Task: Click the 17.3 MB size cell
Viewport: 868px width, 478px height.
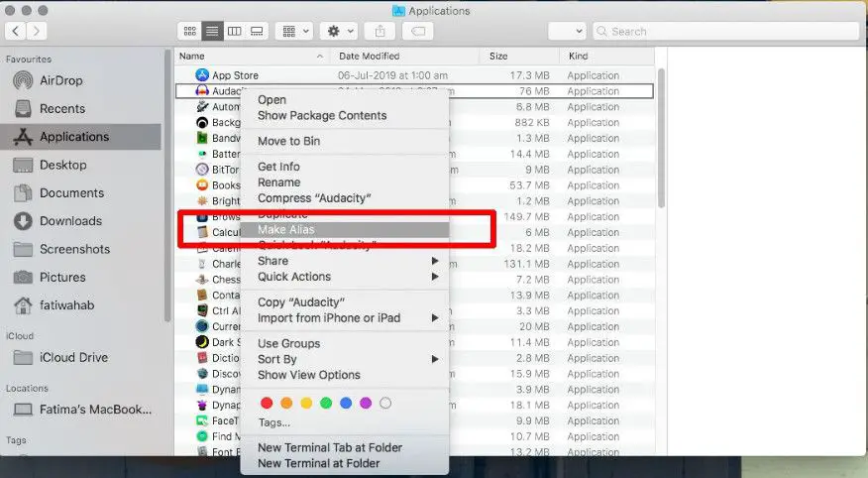Action: click(x=530, y=75)
